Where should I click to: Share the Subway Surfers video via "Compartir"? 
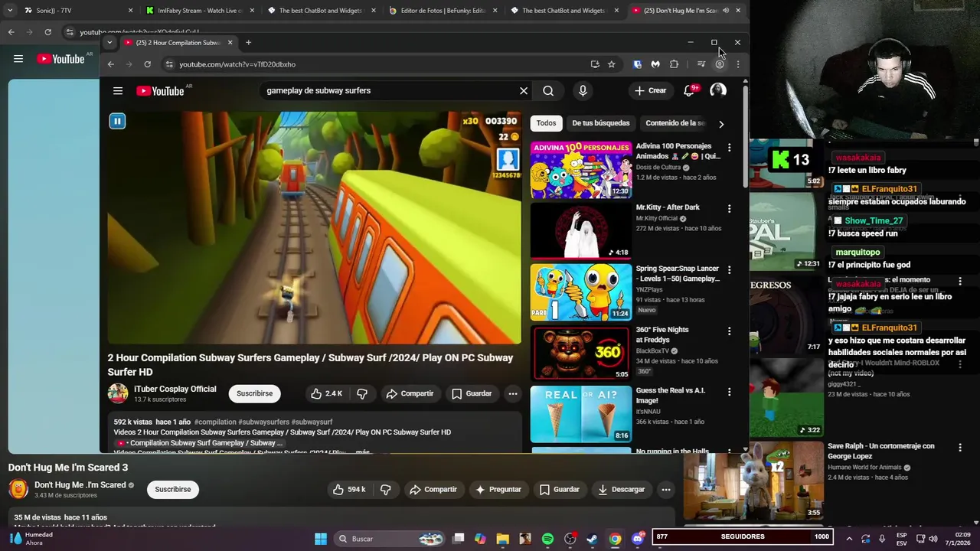click(x=410, y=393)
